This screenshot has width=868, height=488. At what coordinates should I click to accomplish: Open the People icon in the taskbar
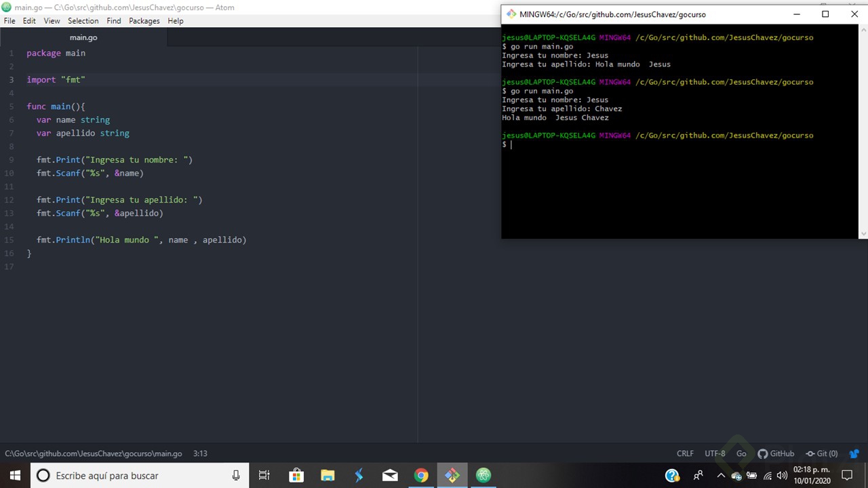[x=698, y=475]
